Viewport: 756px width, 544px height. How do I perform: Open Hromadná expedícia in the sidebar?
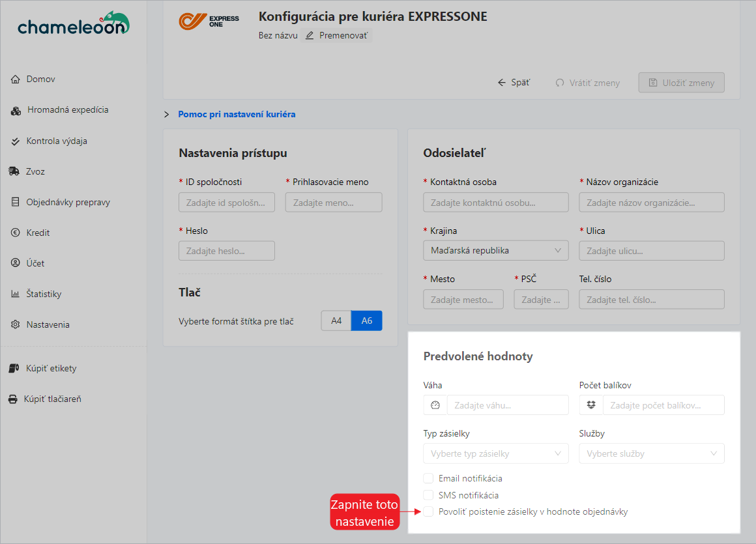[67, 110]
